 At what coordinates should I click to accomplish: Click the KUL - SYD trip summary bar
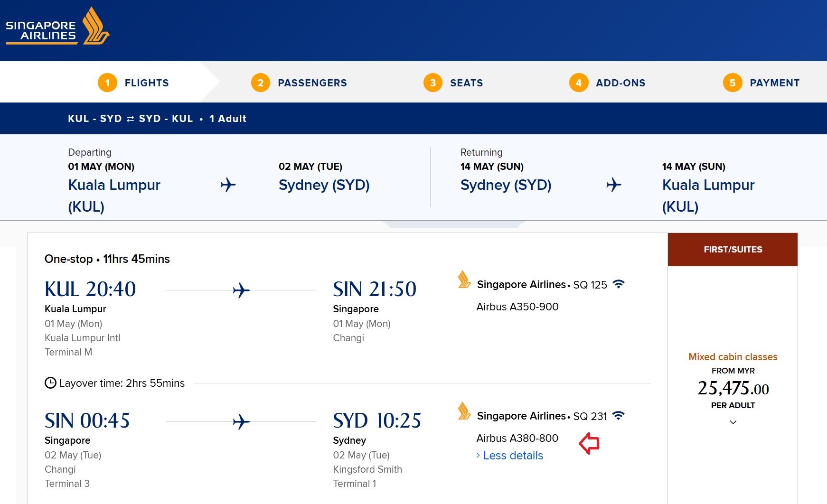click(x=157, y=119)
